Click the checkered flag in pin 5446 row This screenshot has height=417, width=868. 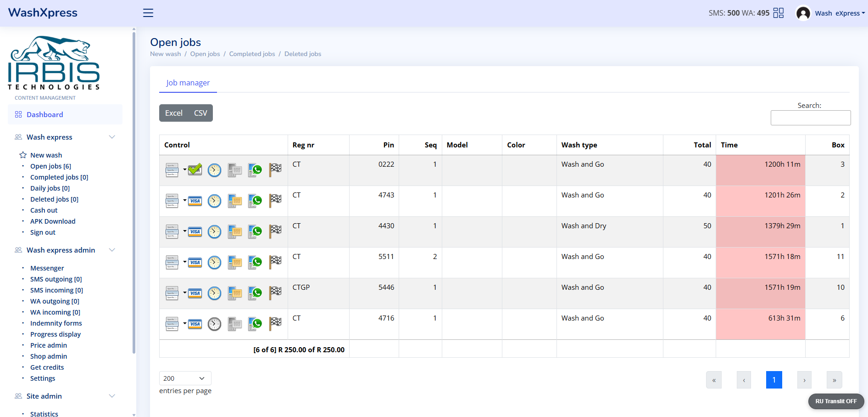(275, 293)
